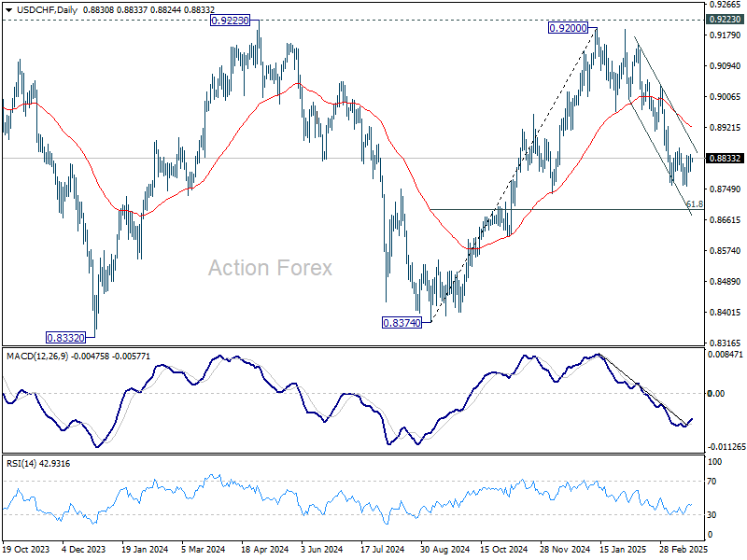Image resolution: width=747 pixels, height=560 pixels.
Task: Click the MACD scale value -0.011265
Action: point(726,447)
